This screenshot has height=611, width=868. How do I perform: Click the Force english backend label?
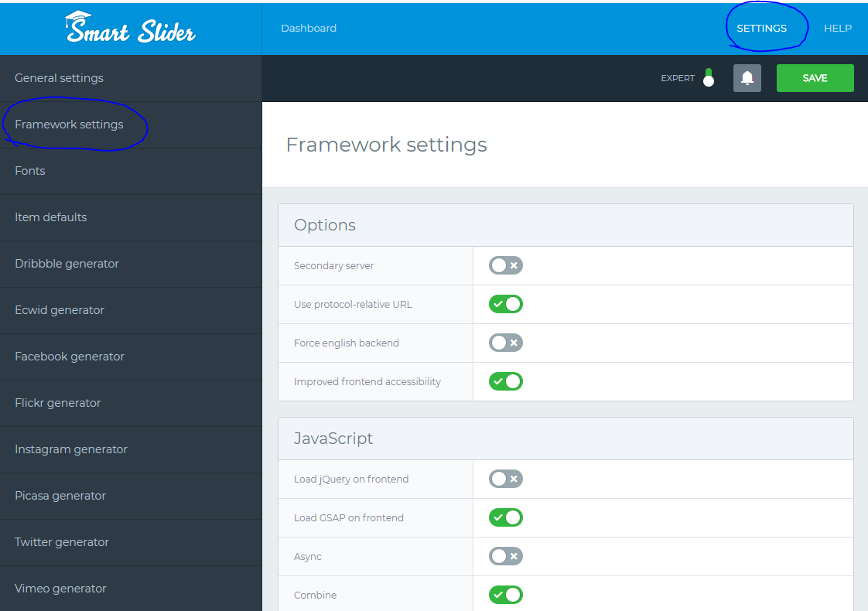(346, 343)
